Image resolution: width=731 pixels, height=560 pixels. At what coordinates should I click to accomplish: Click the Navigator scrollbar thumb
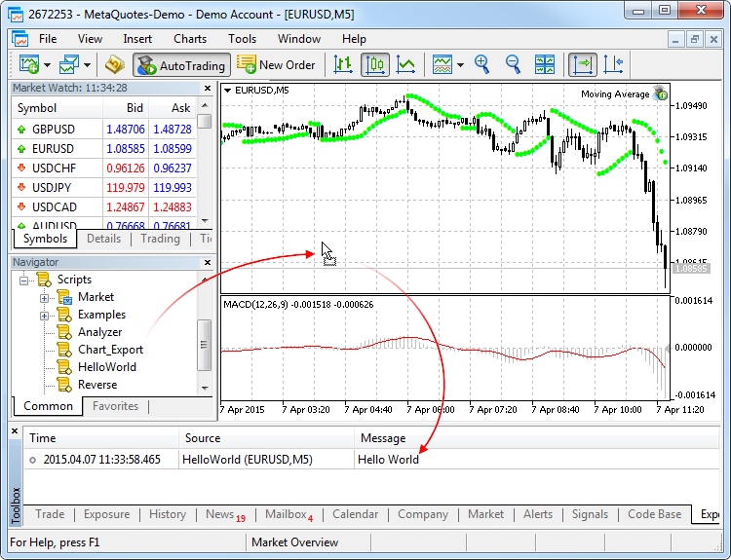click(x=205, y=345)
